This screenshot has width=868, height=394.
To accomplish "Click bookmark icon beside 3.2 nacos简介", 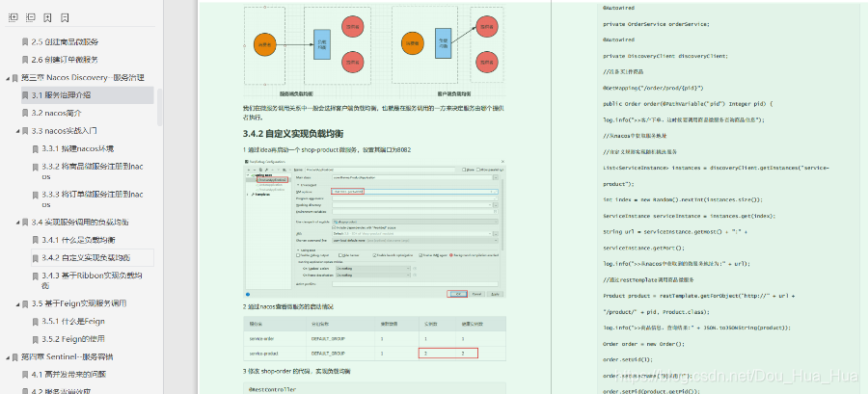I will (x=25, y=114).
